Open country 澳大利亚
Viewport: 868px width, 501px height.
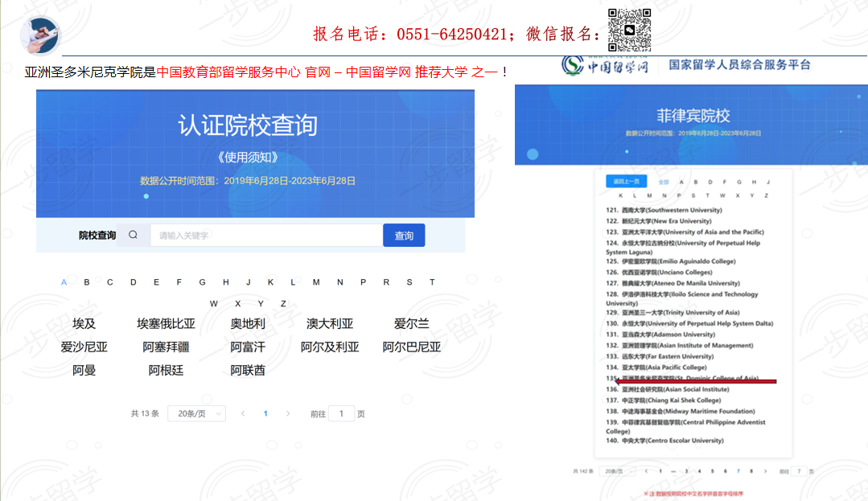pos(330,324)
